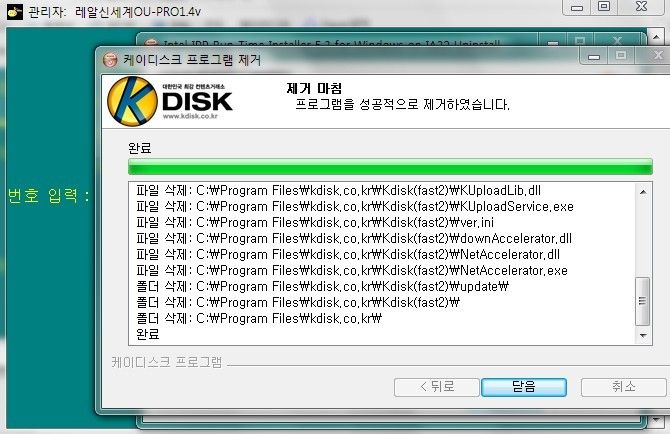Viewport: 670px width, 434px height.
Task: Click the console window's scroll up arrow
Action: pyautogui.click(x=656, y=37)
